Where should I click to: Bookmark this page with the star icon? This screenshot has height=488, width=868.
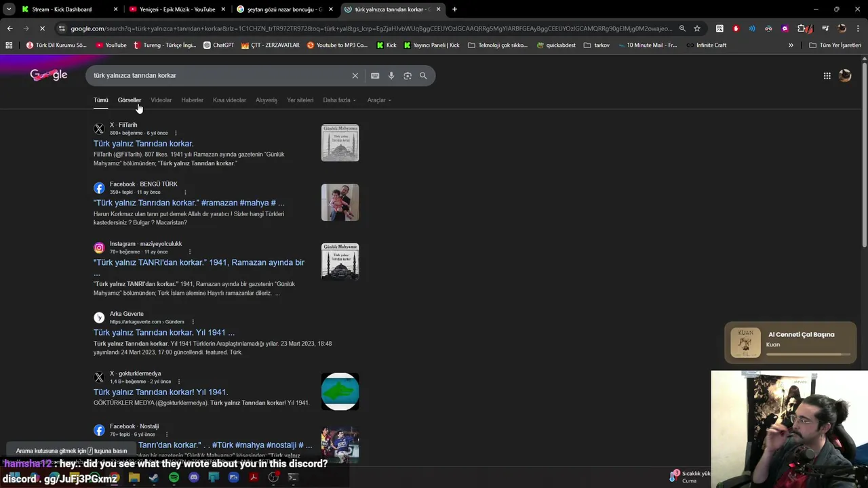696,28
